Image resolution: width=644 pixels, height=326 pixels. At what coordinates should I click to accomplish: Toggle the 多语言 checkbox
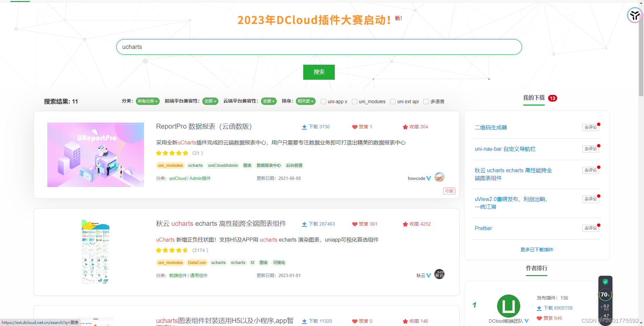[426, 102]
